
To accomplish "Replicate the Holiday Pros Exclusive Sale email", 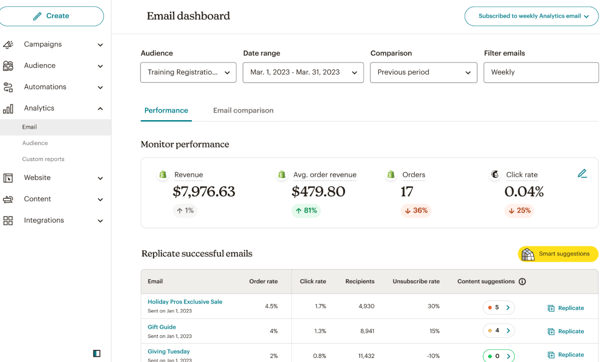I will (566, 308).
